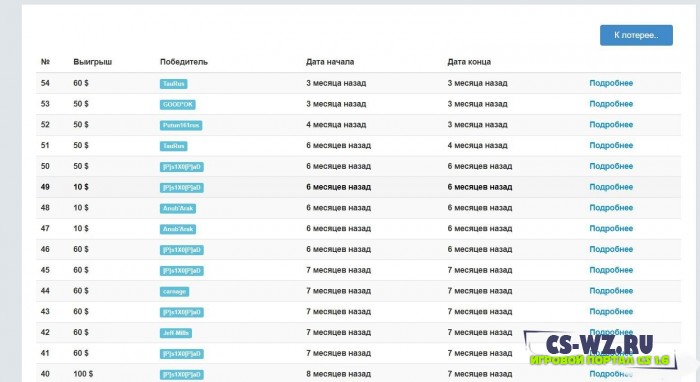This screenshot has height=382, width=700.
Task: Select GOOD*OK winner badge in row 53
Action: coord(178,104)
